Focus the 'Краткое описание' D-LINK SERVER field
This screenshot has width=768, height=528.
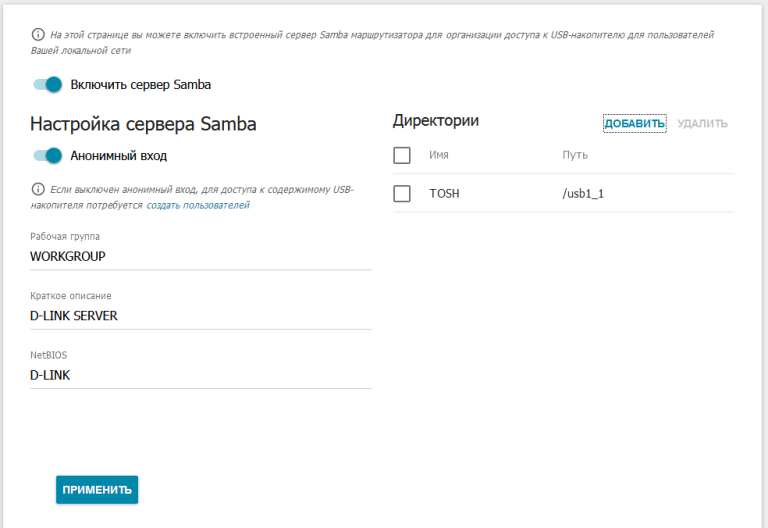coord(201,316)
